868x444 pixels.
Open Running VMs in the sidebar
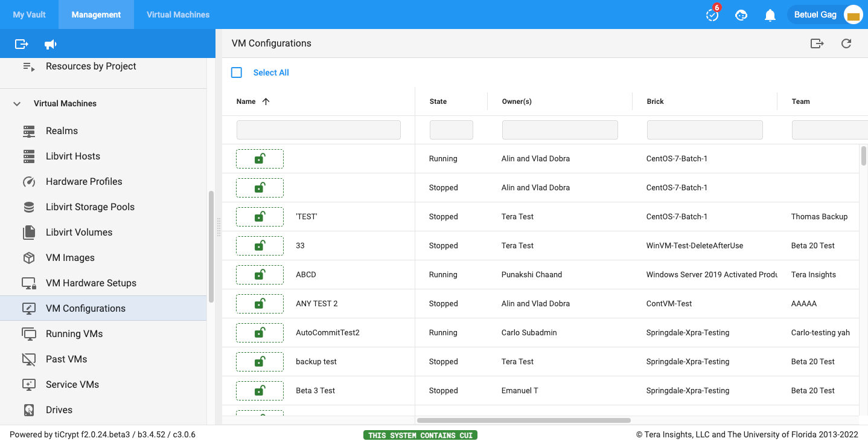[74, 333]
